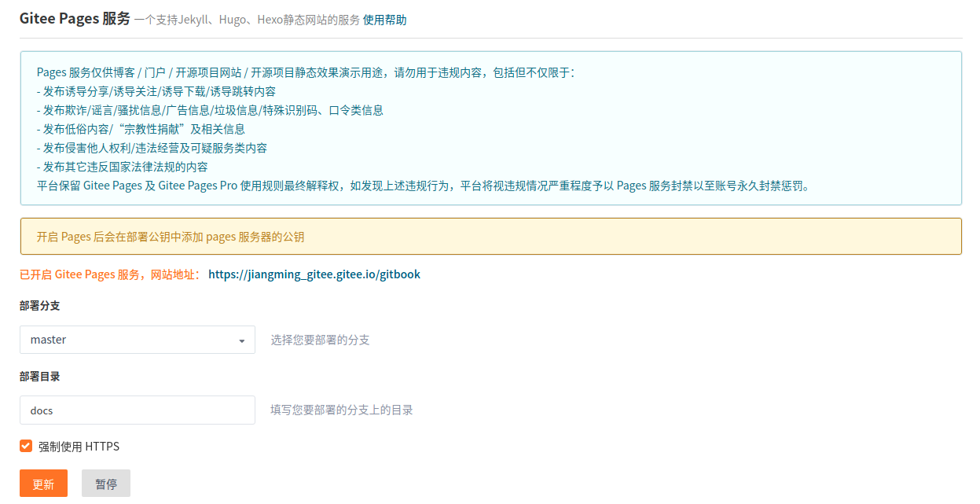Click the line starting Pages 服务仅供博客
This screenshot has height=504, width=980.
[x=306, y=72]
